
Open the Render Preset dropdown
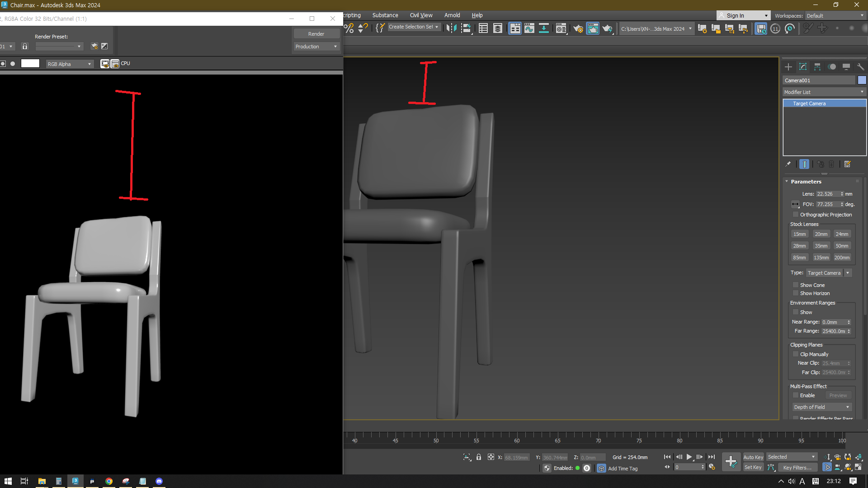coord(59,46)
